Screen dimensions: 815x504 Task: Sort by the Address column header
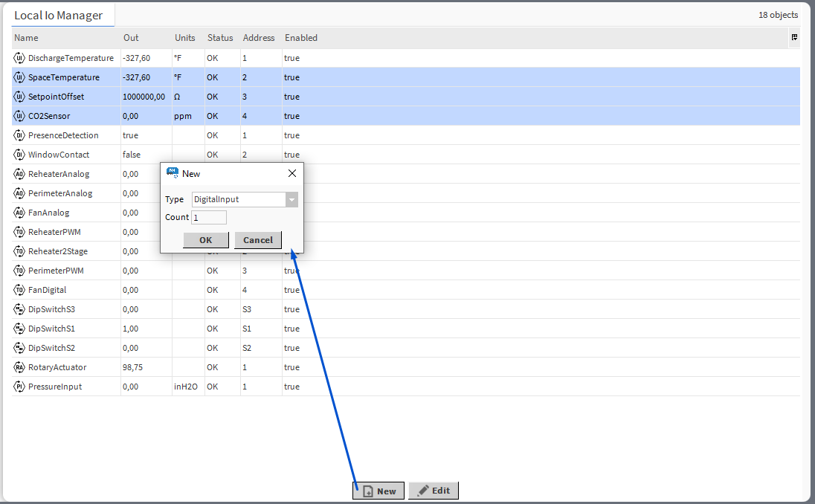pos(259,38)
